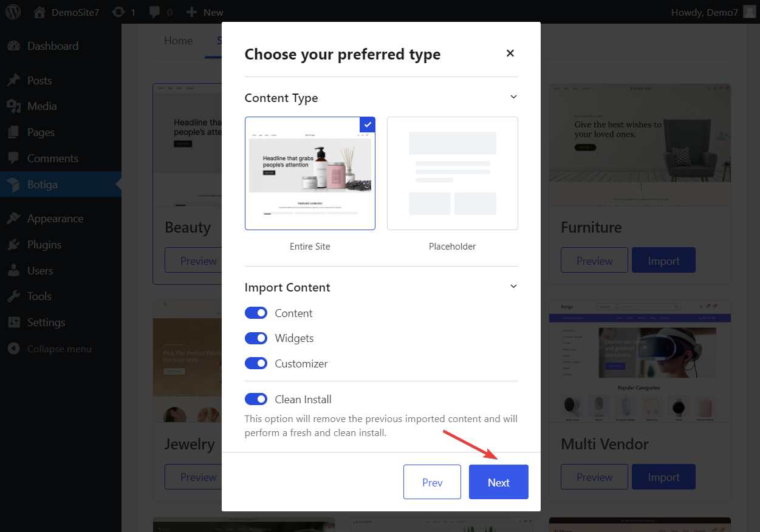Click the Botiga logo icon
This screenshot has width=760, height=532.
click(x=13, y=185)
